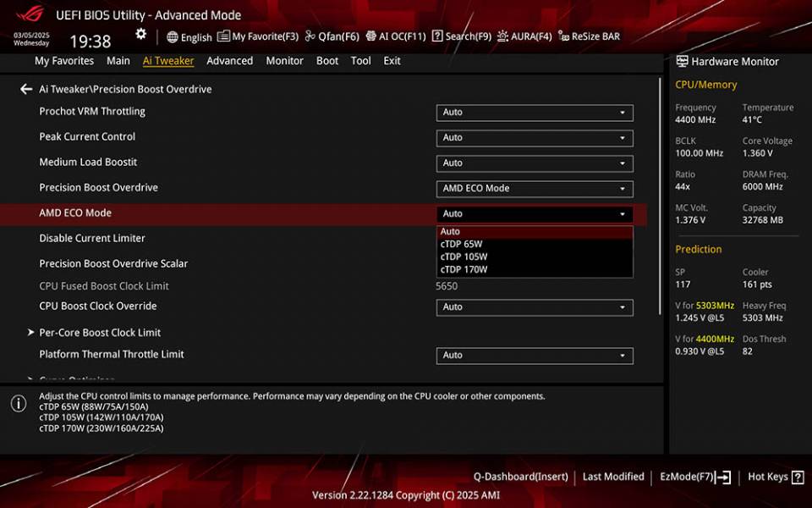Select cTDP 65W option
The width and height of the screenshot is (812, 508).
[x=535, y=244]
